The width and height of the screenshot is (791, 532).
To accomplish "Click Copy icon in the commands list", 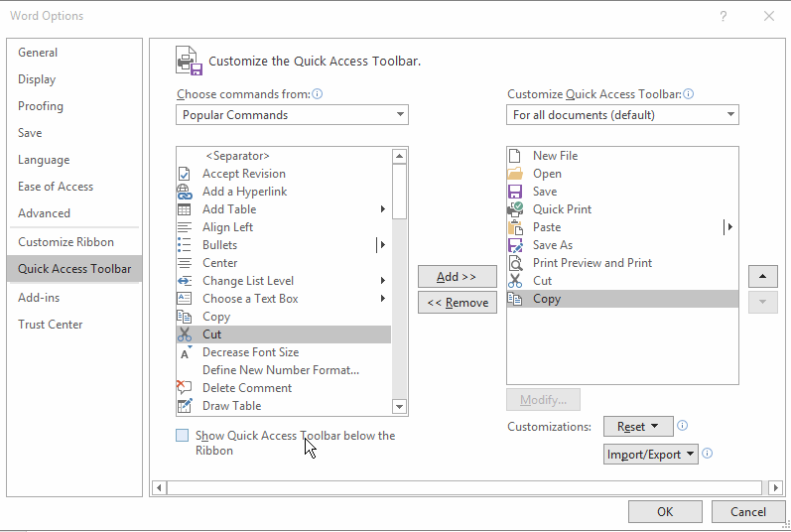I will tap(185, 317).
